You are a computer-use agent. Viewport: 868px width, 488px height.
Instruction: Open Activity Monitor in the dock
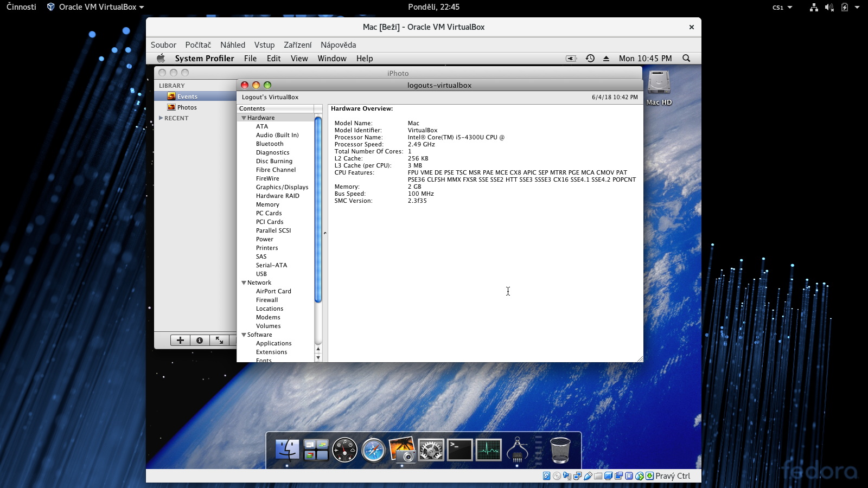(x=488, y=450)
